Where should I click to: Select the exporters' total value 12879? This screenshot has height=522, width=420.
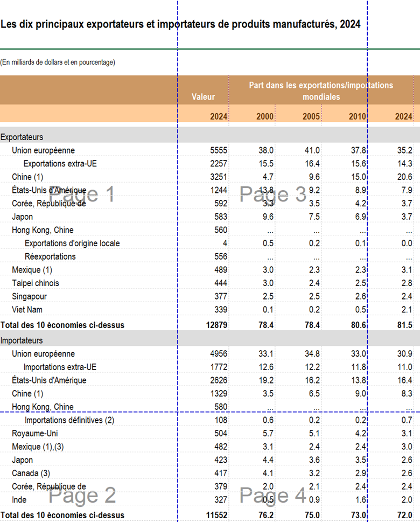pyautogui.click(x=216, y=325)
